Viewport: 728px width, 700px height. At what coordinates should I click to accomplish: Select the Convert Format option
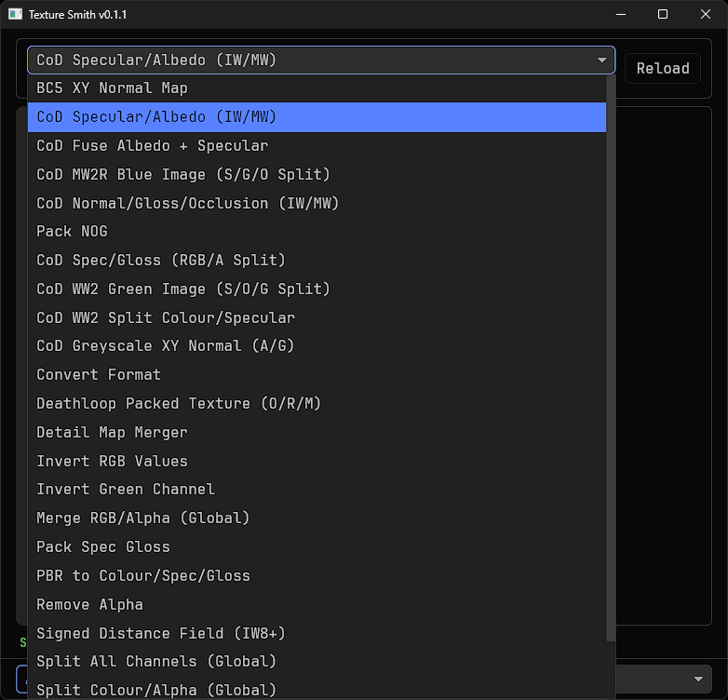(x=317, y=375)
